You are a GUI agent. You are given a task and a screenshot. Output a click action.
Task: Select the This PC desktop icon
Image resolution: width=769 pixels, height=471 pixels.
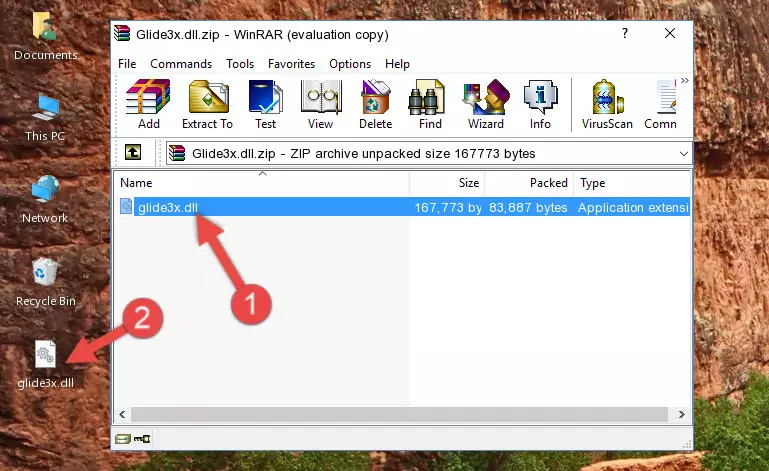coord(45,119)
